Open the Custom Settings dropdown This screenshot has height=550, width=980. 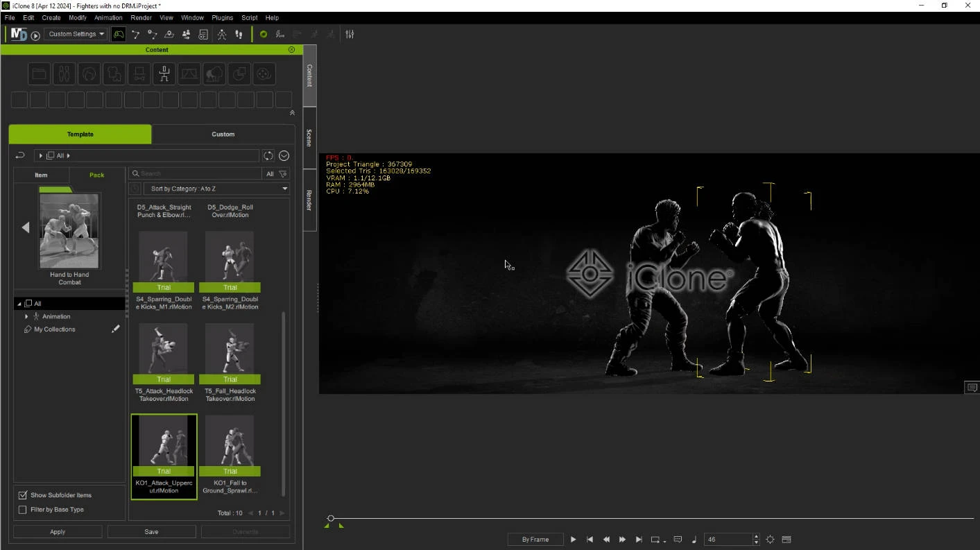pos(76,34)
